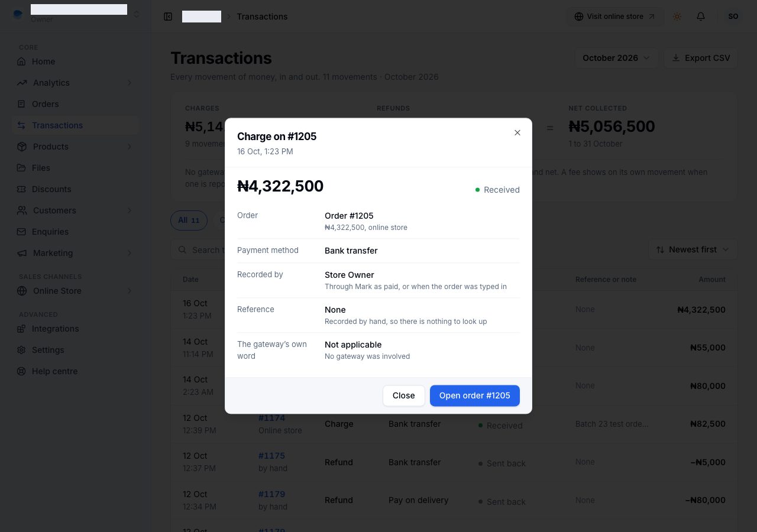This screenshot has height=532, width=757.
Task: Click the Export CSV button
Action: point(701,58)
